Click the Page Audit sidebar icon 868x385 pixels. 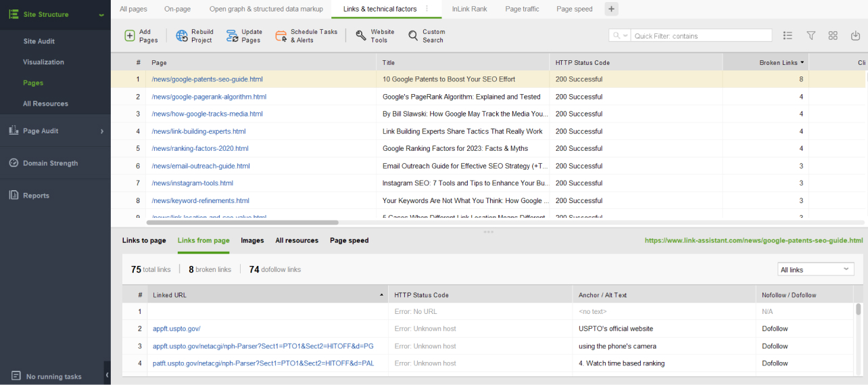[13, 131]
